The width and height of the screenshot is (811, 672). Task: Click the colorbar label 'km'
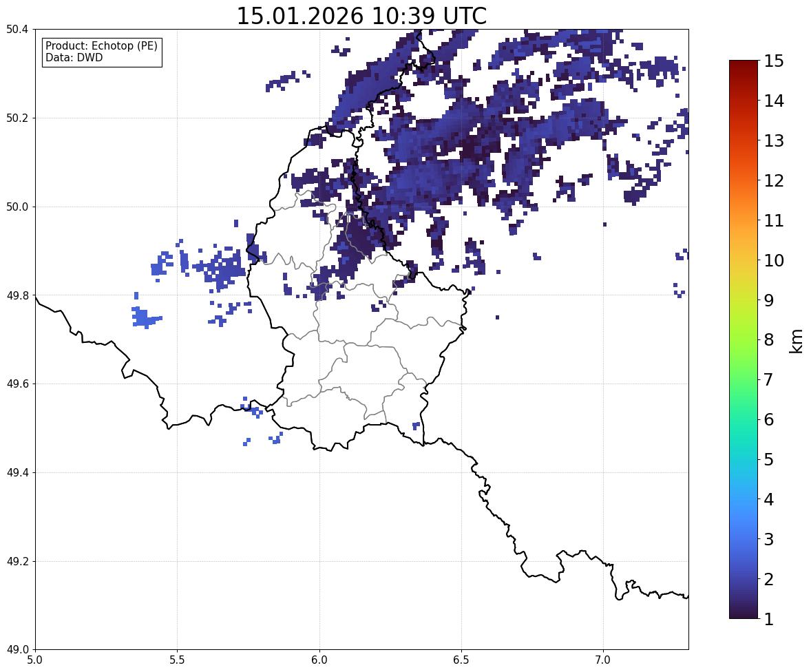click(x=796, y=342)
